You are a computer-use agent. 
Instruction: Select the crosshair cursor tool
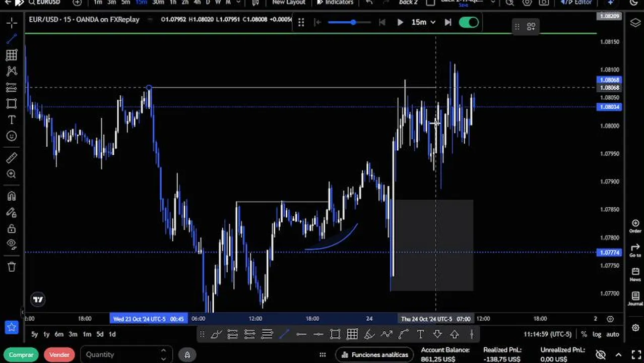click(12, 23)
